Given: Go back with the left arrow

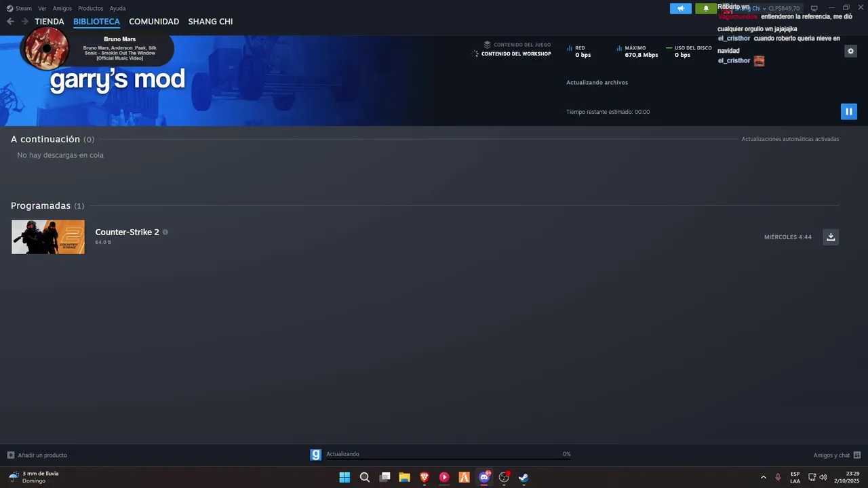Looking at the screenshot, I should tap(10, 22).
